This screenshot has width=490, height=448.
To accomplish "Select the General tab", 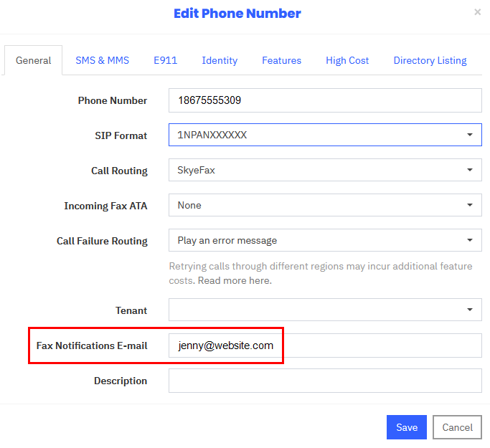I will (33, 60).
